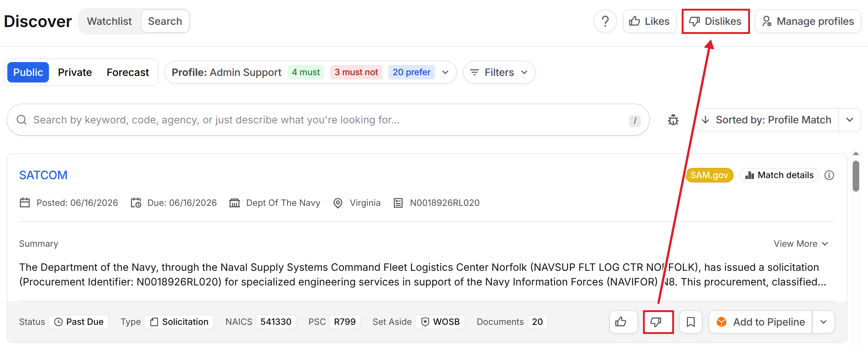Screen dimensions: 868x346
Task: Click solicitation number N0018926RL020
Action: (x=445, y=203)
